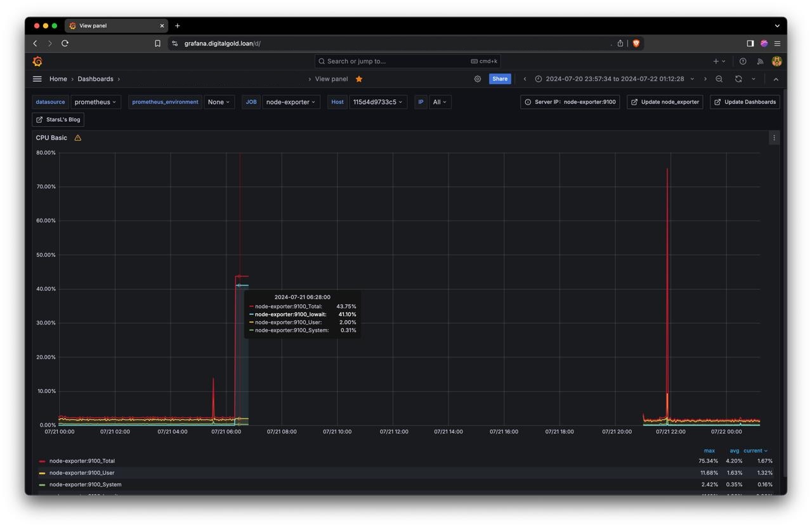
Task: Shift time range backward
Action: pos(525,79)
